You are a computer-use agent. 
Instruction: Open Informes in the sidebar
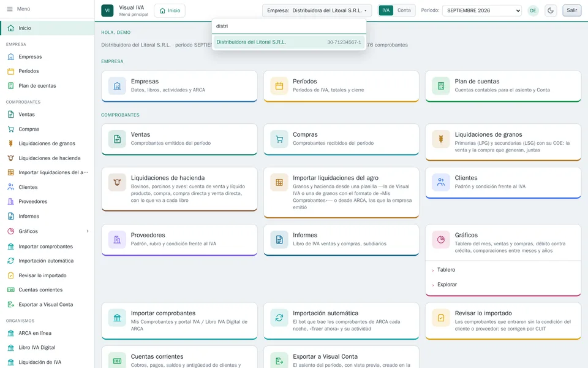pos(47,217)
